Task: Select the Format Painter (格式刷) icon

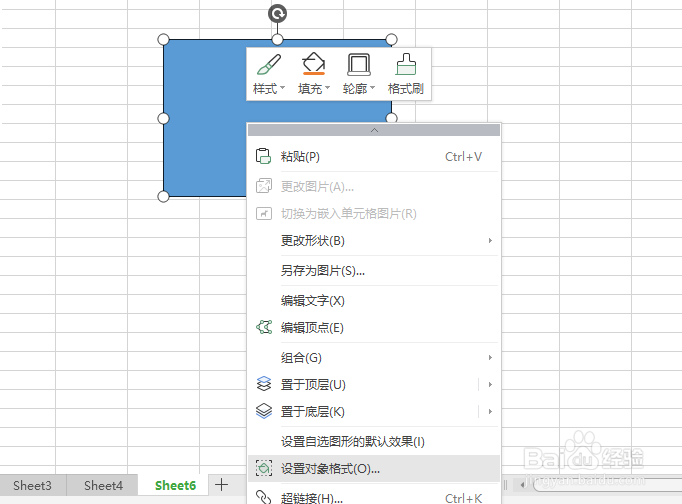Action: point(406,64)
